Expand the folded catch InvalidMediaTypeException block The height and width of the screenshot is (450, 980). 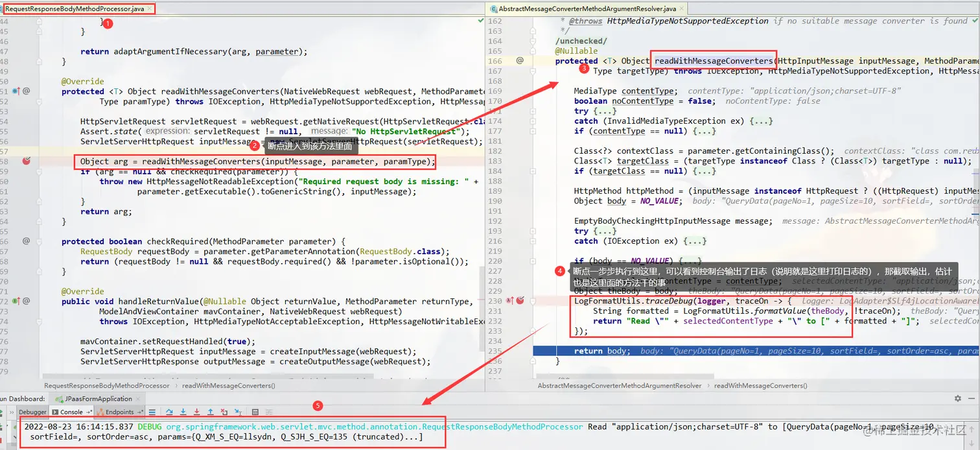coord(534,121)
